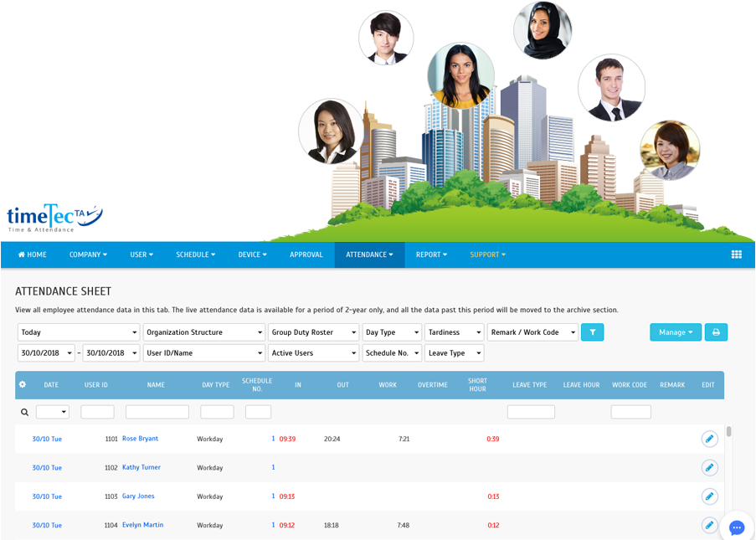Click the search magnifier icon in filter row
The image size is (756, 540).
coord(24,412)
